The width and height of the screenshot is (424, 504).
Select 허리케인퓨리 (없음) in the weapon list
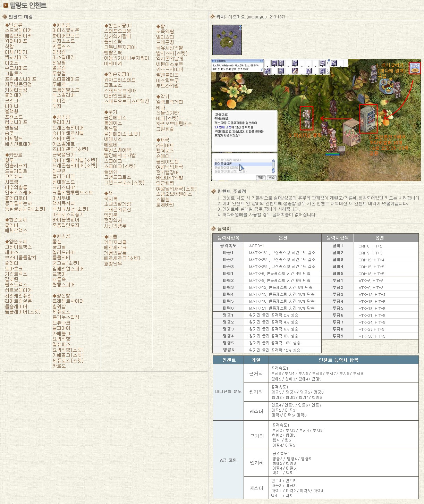227,160
